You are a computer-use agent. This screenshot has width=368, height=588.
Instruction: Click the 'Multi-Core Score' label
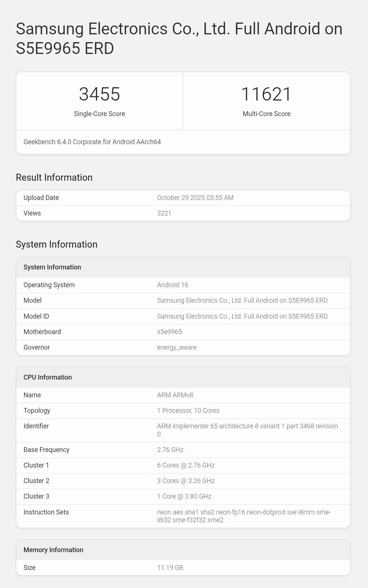coord(266,114)
